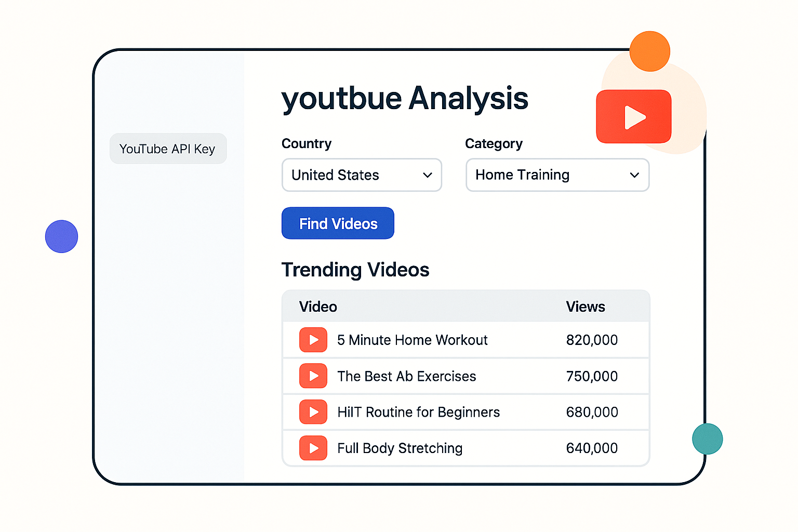The image size is (798, 532).
Task: Select the play icon for The Best Ab Exercises
Action: pyautogui.click(x=313, y=376)
